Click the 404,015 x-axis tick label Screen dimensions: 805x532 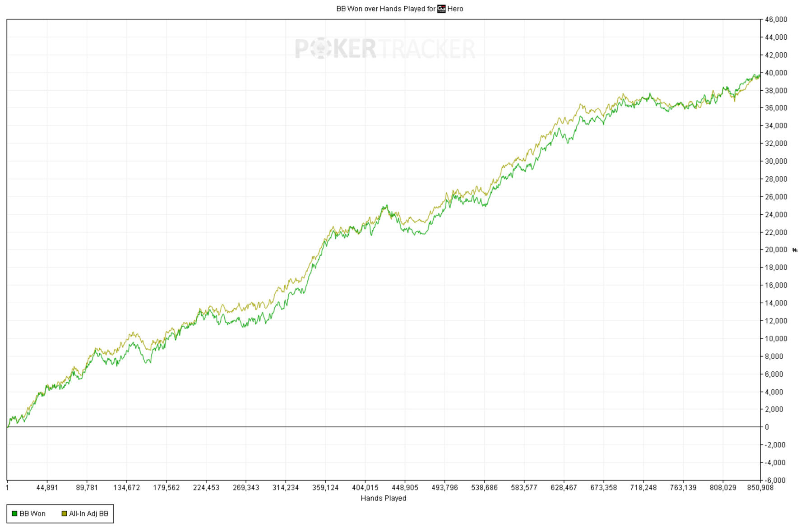pyautogui.click(x=365, y=488)
